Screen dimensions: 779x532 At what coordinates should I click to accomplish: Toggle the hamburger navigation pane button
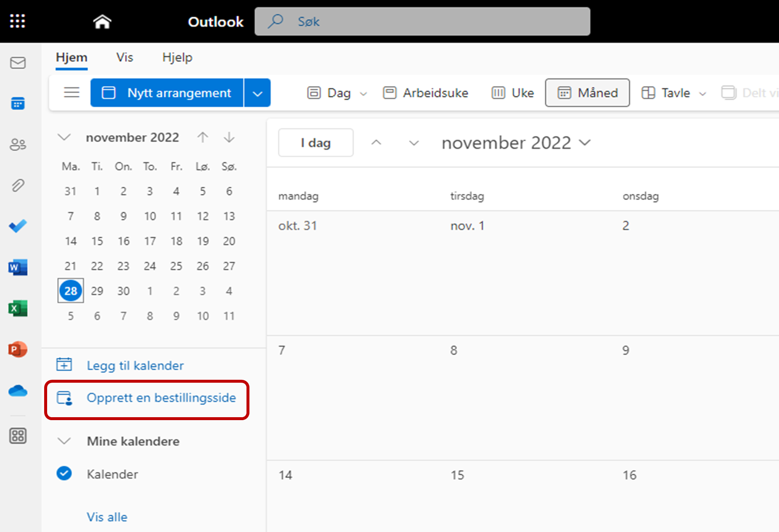click(x=72, y=93)
